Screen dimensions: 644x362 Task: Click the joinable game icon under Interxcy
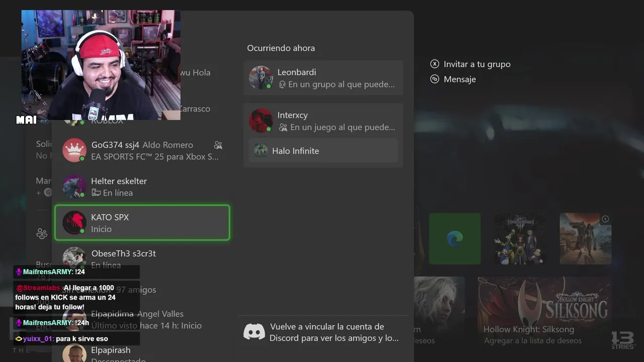pos(283,128)
